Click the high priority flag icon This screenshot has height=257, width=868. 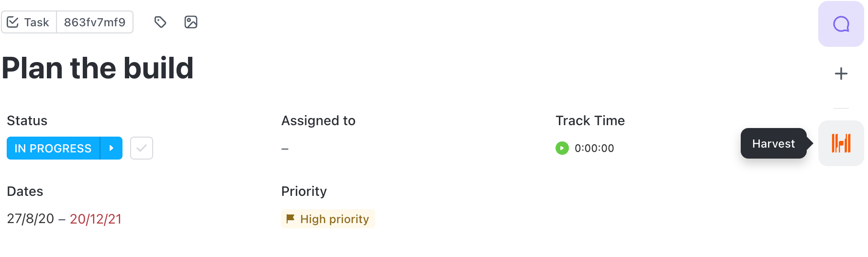click(290, 219)
